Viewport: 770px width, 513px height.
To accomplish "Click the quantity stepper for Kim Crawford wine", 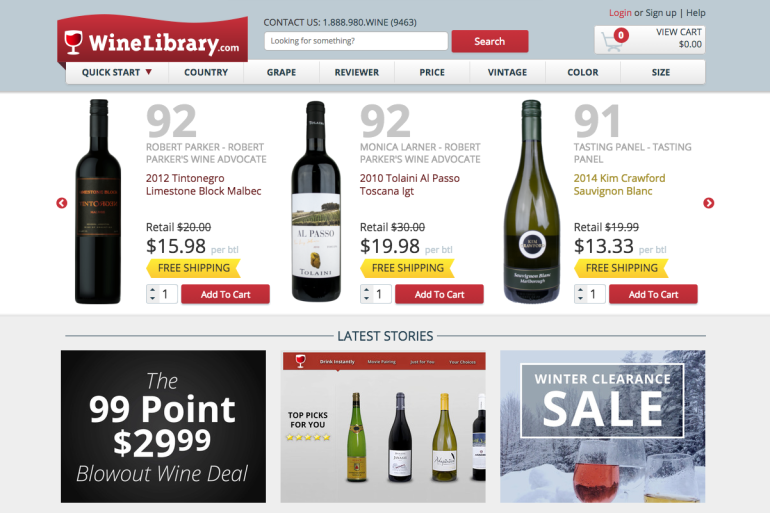I will [x=580, y=294].
